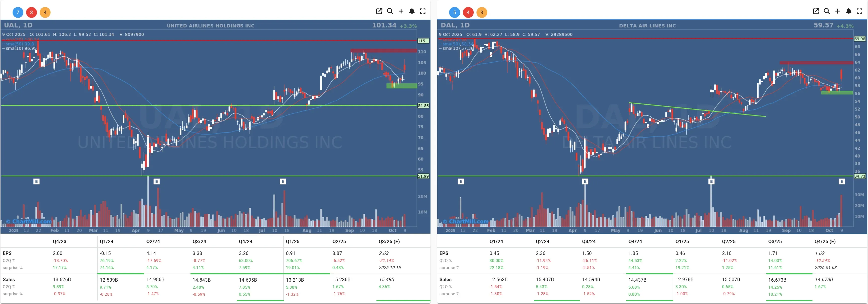Expand UAL chart to fullscreen

point(422,11)
